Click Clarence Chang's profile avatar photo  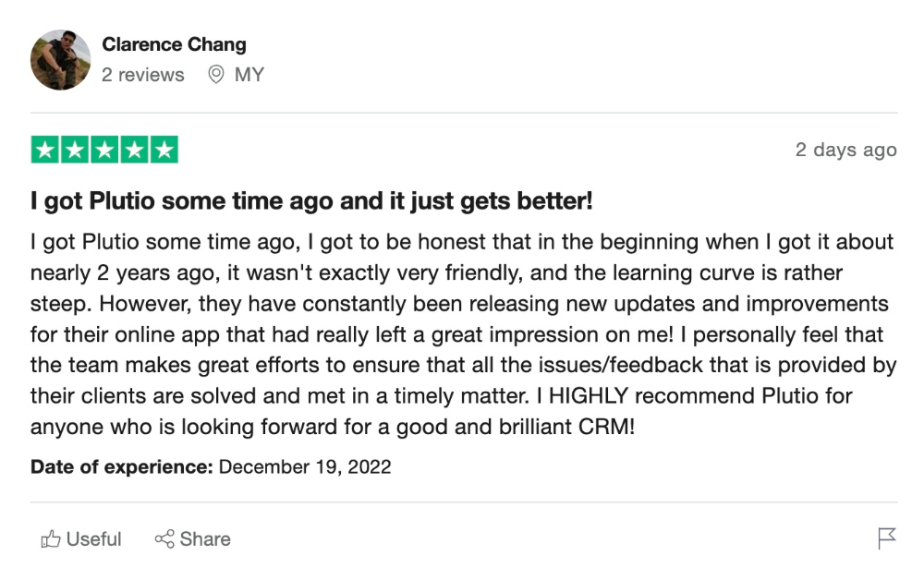pyautogui.click(x=61, y=59)
